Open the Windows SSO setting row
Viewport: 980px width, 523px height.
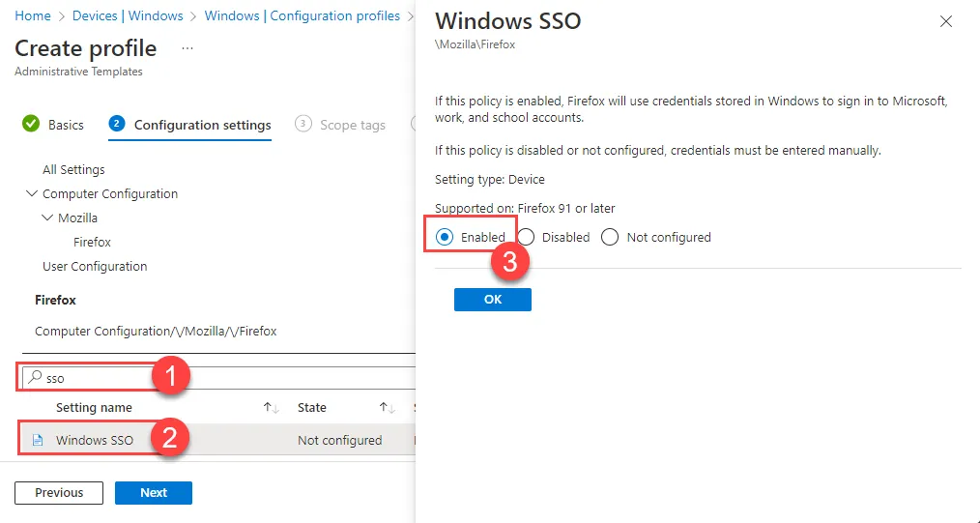(x=216, y=440)
